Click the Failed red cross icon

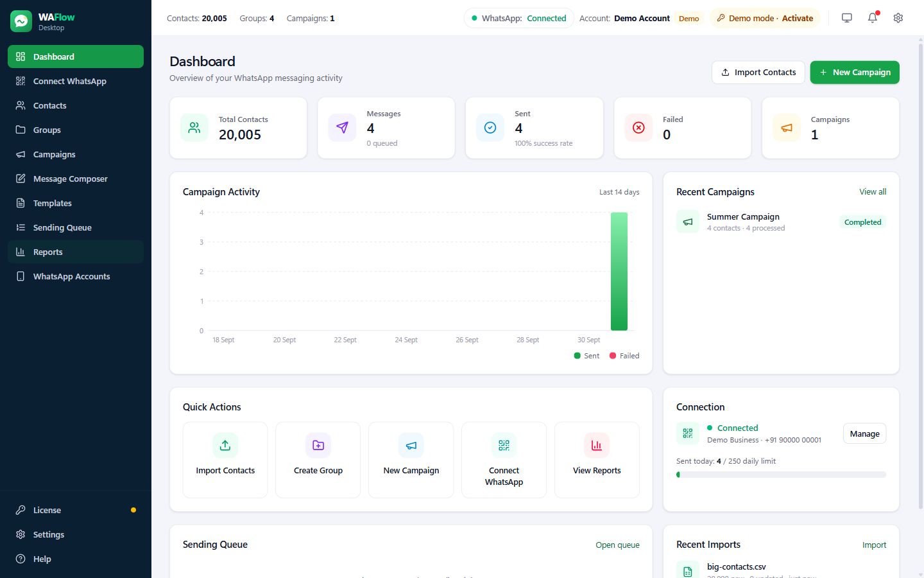point(638,128)
